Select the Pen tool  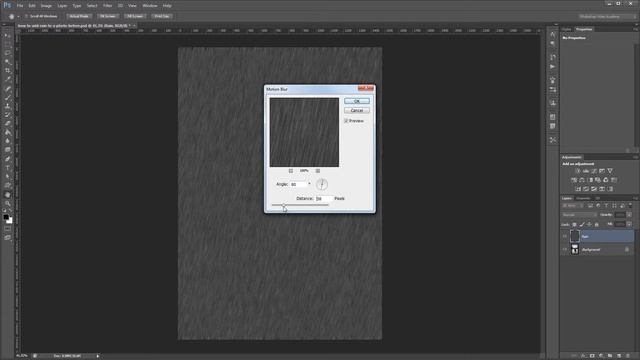(7, 159)
